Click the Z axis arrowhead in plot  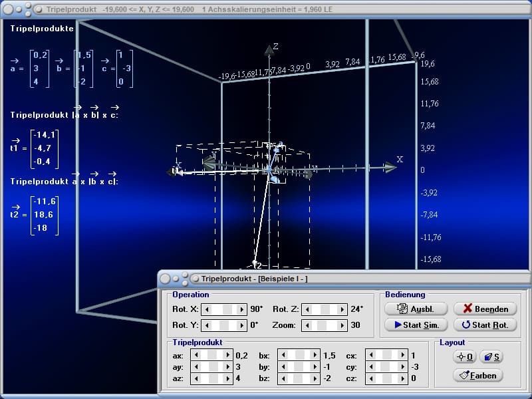point(269,51)
